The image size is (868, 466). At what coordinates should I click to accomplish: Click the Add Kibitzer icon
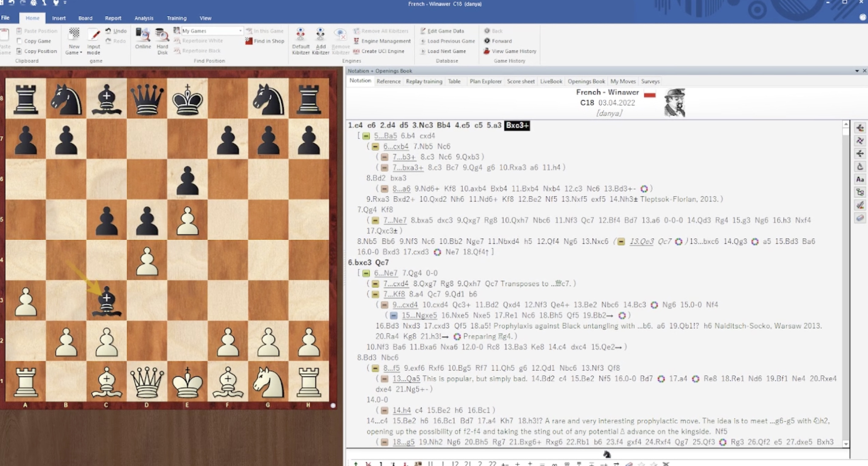pyautogui.click(x=320, y=35)
